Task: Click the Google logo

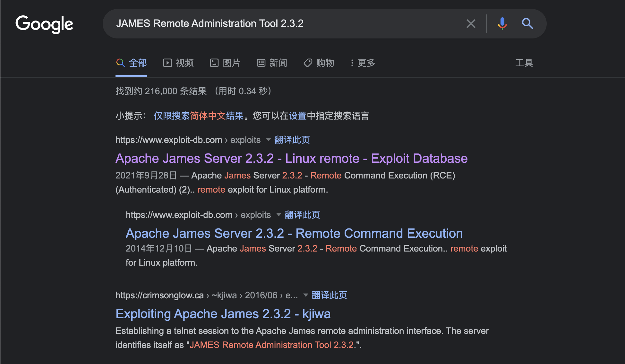Action: (44, 24)
